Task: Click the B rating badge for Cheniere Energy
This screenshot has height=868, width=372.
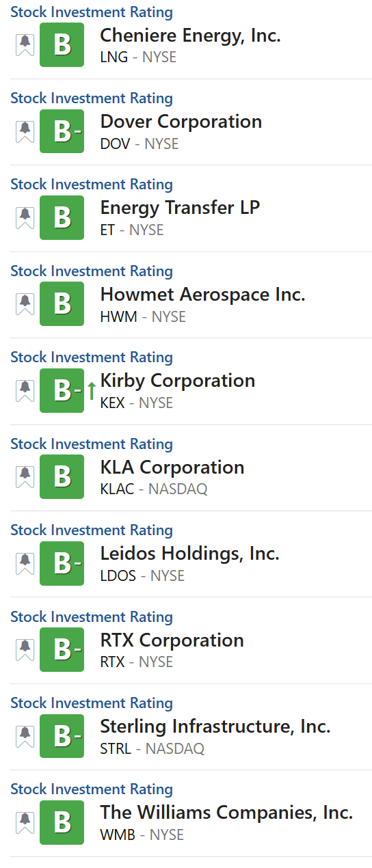Action: pyautogui.click(x=62, y=44)
